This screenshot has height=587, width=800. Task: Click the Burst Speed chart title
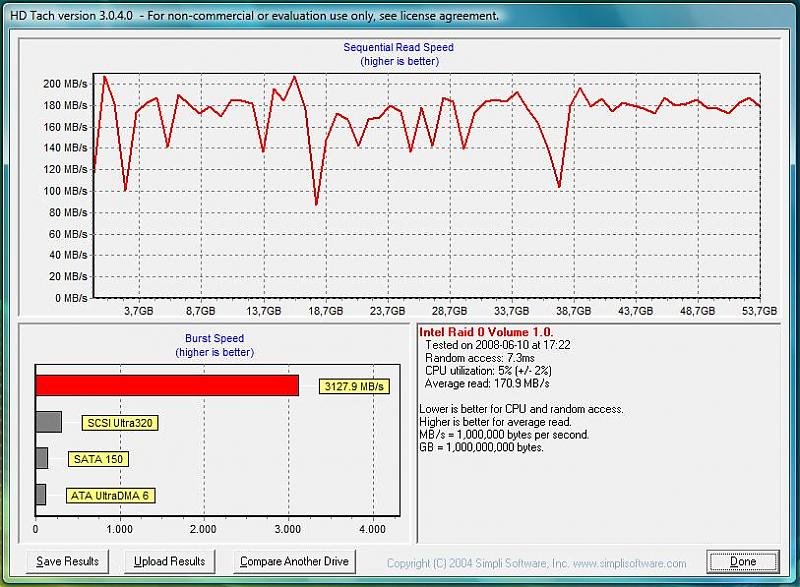click(214, 338)
